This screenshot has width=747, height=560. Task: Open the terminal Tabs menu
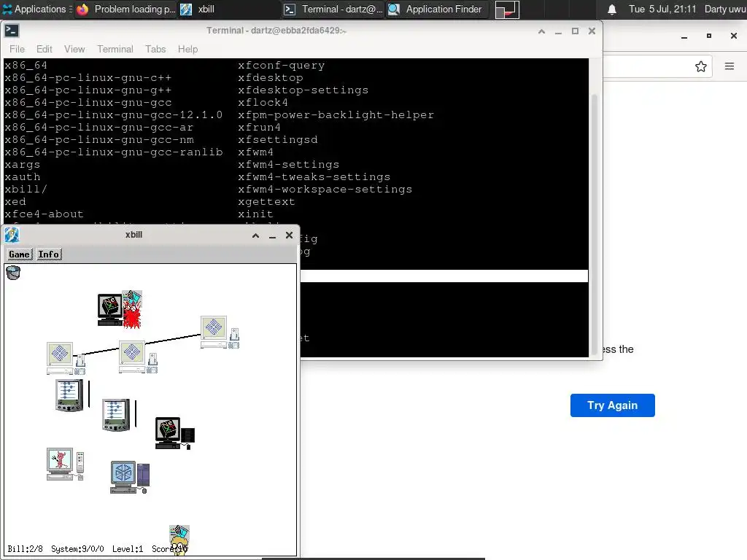click(x=155, y=49)
